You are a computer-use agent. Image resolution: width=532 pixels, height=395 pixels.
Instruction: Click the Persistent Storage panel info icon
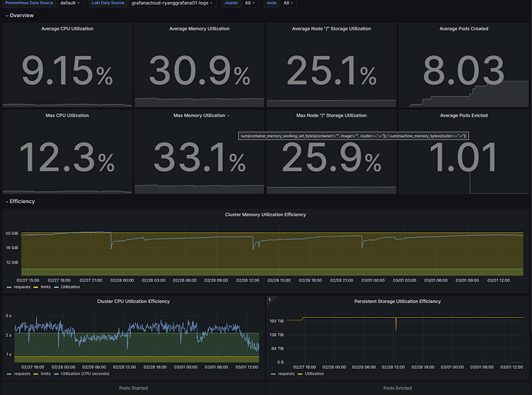pyautogui.click(x=270, y=299)
